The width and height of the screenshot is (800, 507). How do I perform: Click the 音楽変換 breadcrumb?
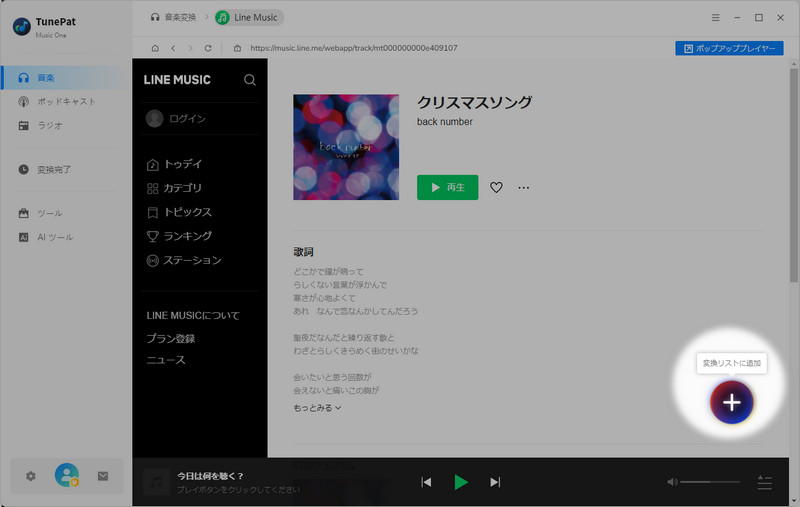coord(173,17)
